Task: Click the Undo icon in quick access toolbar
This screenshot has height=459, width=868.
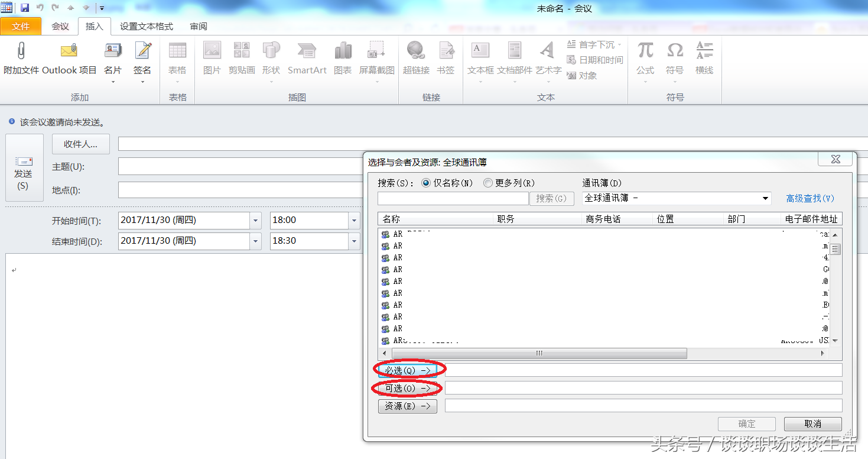Action: click(x=40, y=8)
